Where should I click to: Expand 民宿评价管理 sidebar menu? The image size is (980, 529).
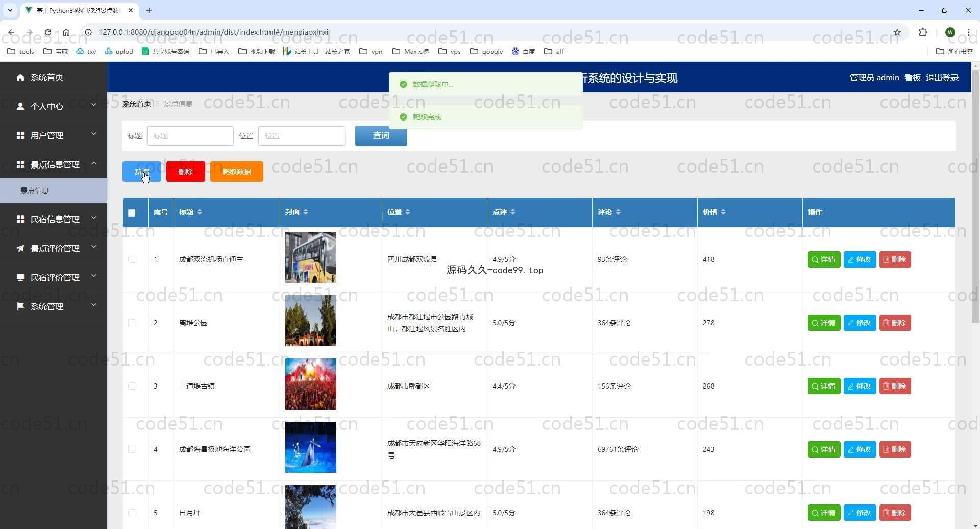click(54, 277)
